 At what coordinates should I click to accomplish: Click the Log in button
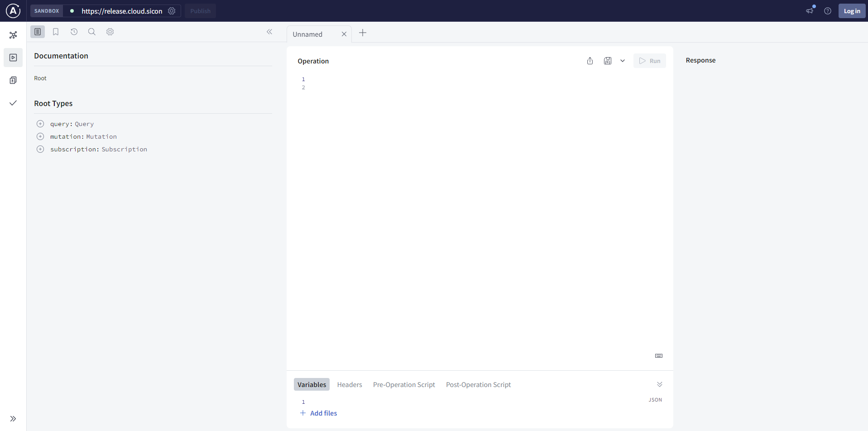(x=852, y=11)
